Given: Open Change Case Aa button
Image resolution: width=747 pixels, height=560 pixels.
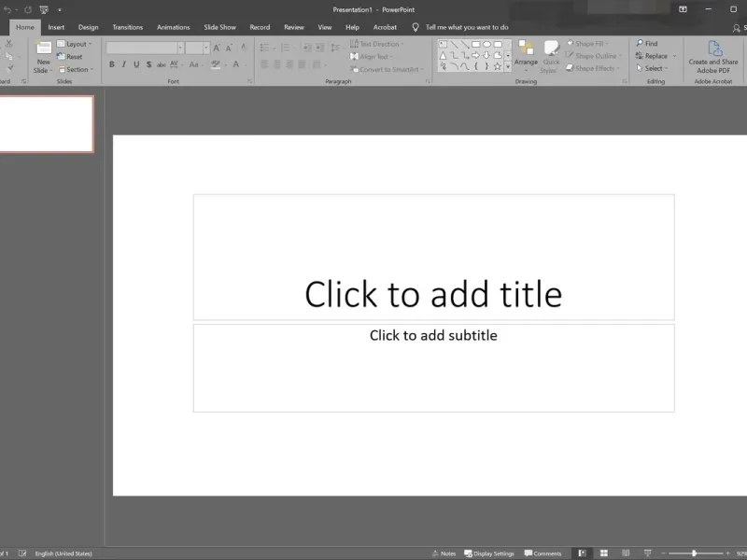Looking at the screenshot, I should [195, 64].
